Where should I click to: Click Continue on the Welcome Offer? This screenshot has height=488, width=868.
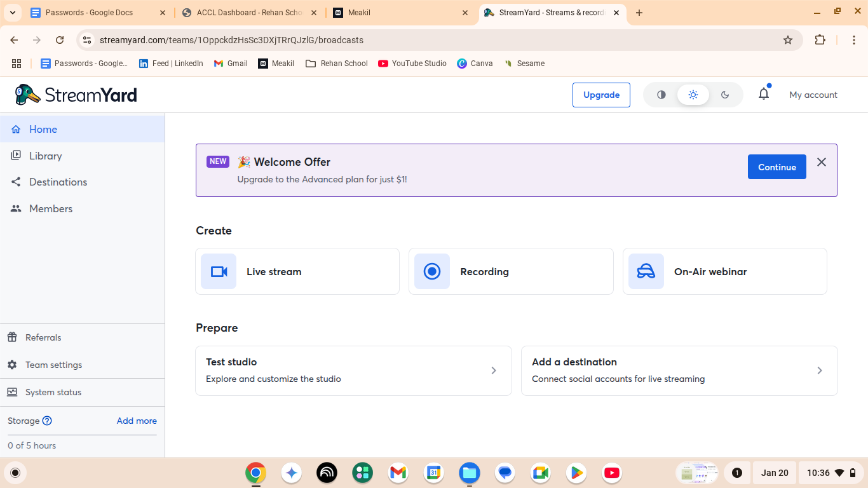tap(776, 167)
